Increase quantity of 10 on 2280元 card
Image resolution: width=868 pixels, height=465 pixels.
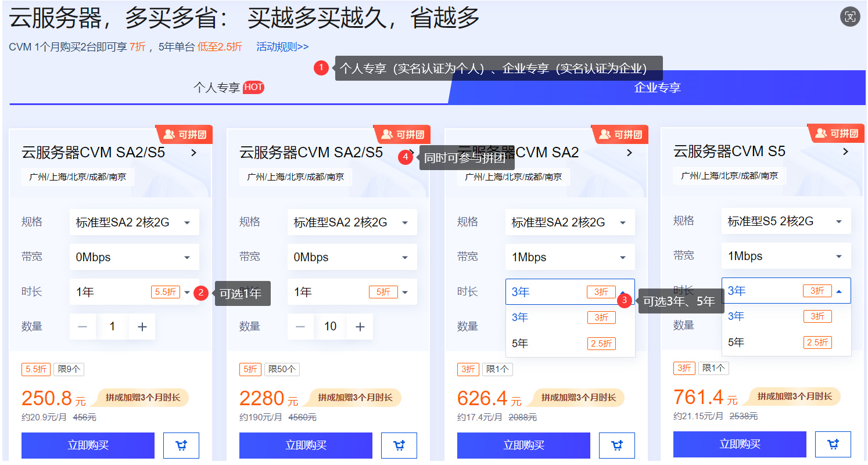pos(360,327)
